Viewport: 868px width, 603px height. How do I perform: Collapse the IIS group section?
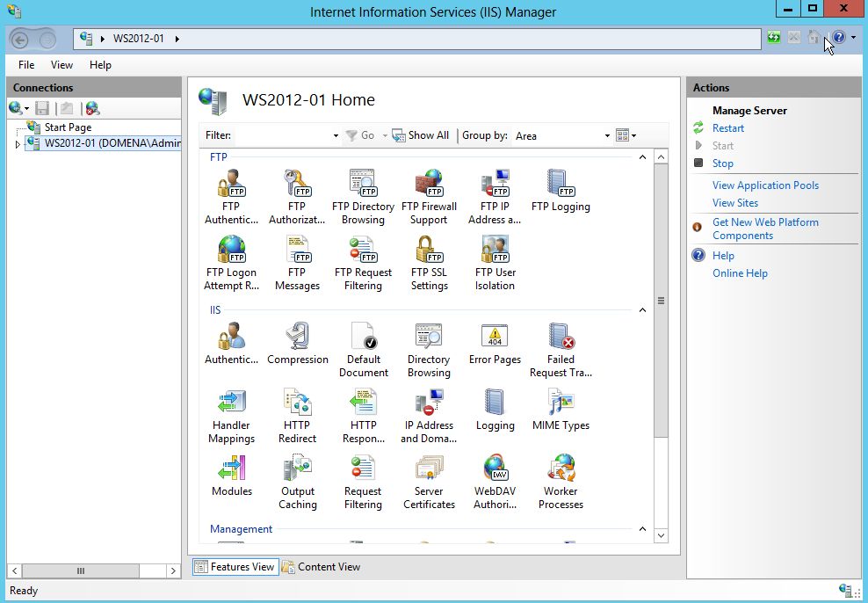pyautogui.click(x=642, y=310)
